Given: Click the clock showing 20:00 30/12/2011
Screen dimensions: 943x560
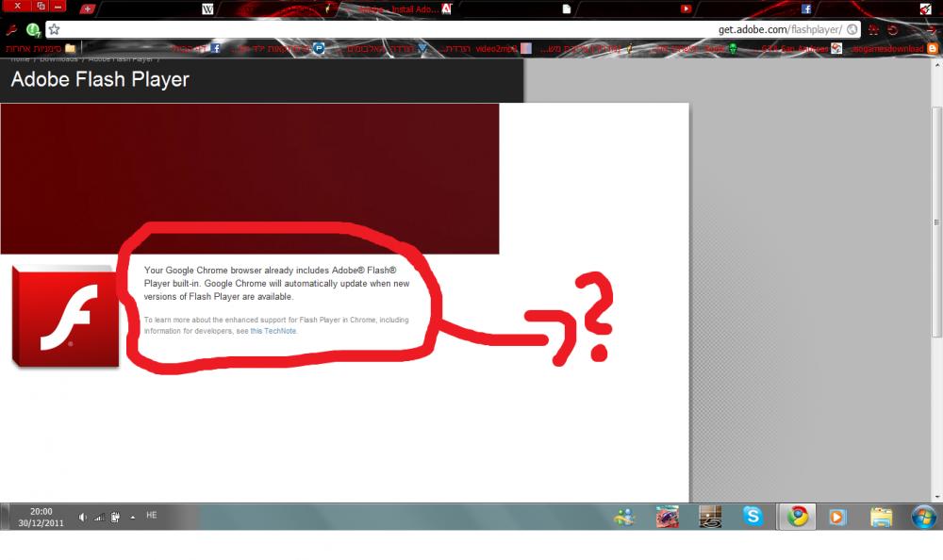Looking at the screenshot, I should pyautogui.click(x=41, y=518).
